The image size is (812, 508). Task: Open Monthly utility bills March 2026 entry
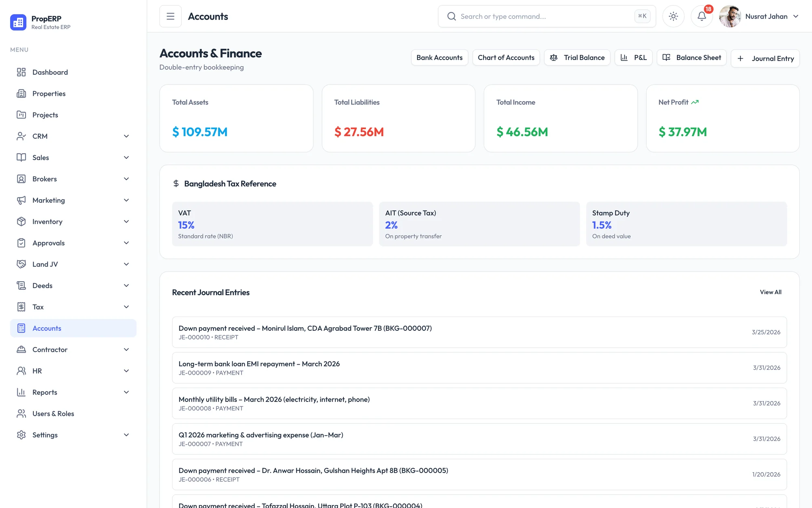[479, 404]
